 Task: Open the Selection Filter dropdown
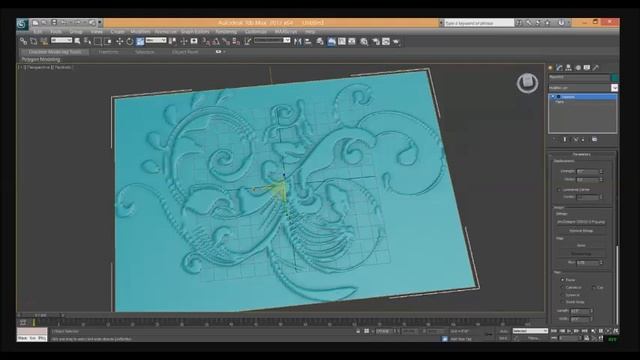coord(61,40)
